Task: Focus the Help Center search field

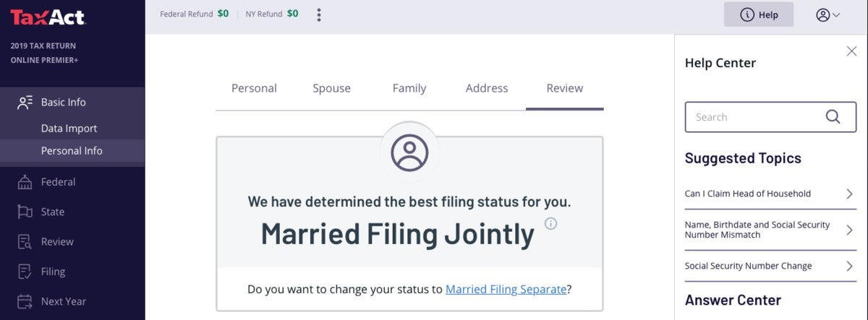Action: click(x=770, y=117)
